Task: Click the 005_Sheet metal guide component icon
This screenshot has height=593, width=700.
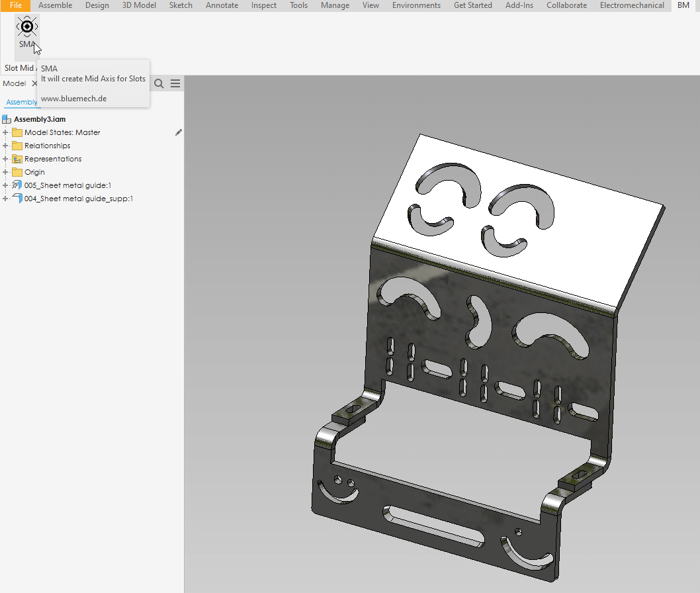Action: pyautogui.click(x=17, y=185)
